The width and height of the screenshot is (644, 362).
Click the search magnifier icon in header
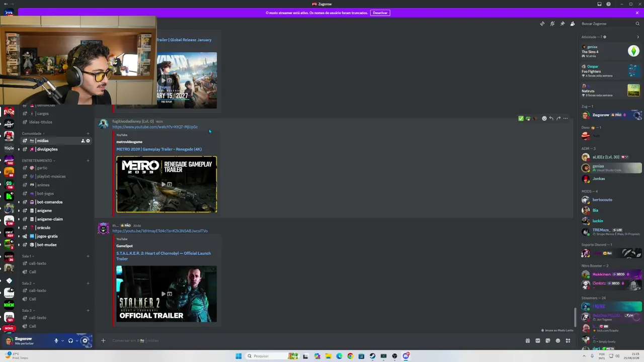(x=637, y=24)
